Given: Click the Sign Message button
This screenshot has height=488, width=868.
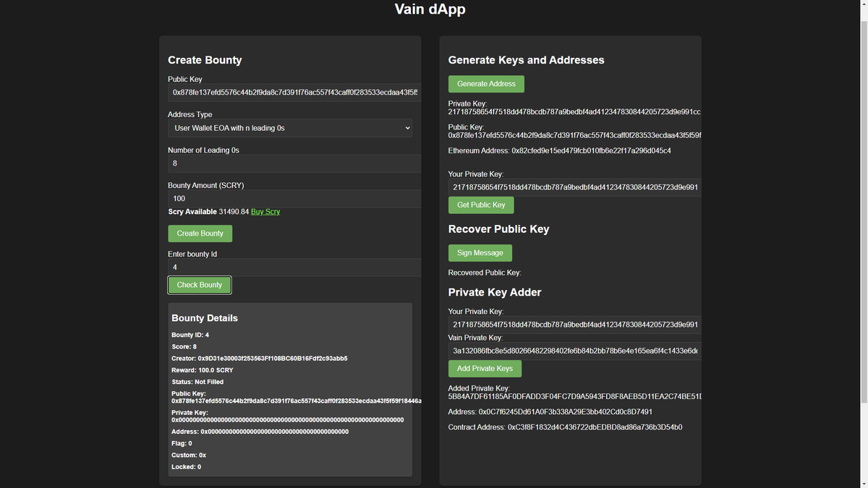Looking at the screenshot, I should point(480,253).
